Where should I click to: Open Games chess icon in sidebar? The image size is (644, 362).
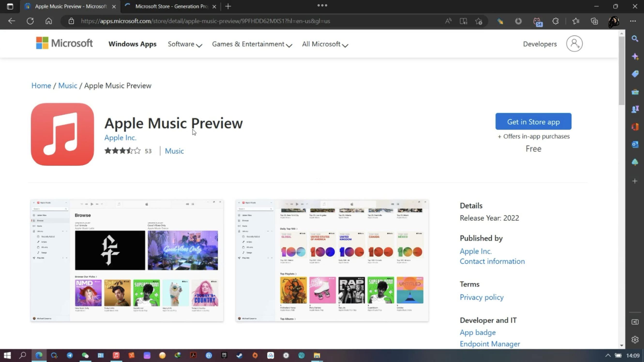click(x=635, y=109)
